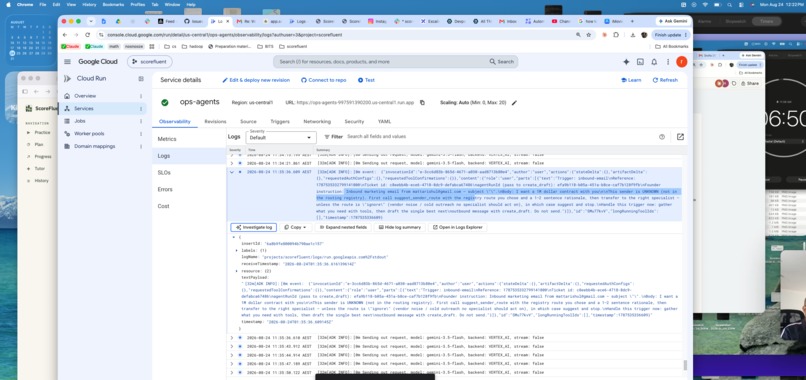Activate the Cloud Shell terminal icon
This screenshot has width=806, height=380.
pos(640,62)
